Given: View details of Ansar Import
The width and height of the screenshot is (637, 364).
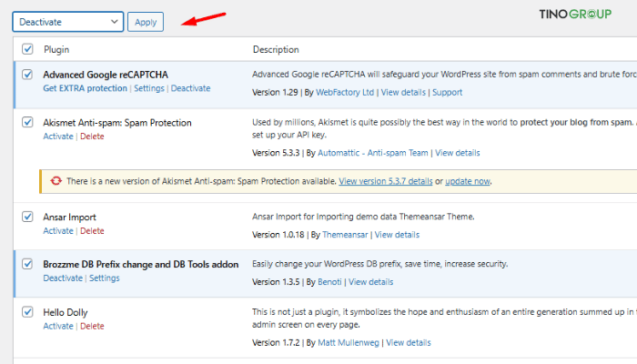Looking at the screenshot, I should [x=397, y=235].
